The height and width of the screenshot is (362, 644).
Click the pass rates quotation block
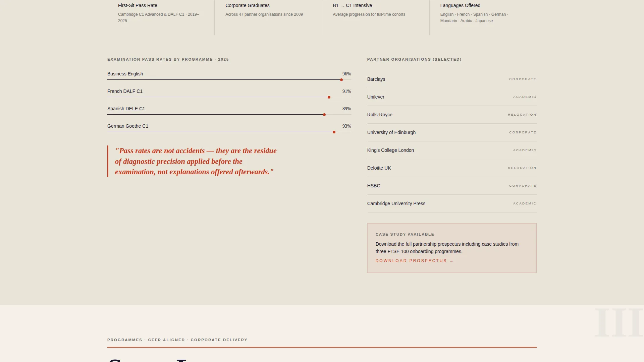(x=196, y=161)
